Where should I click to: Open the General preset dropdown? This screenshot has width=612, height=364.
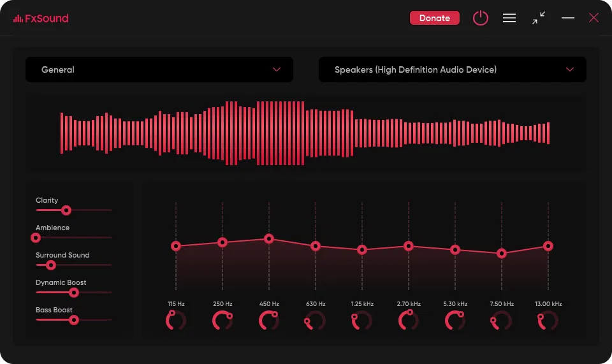pyautogui.click(x=159, y=69)
